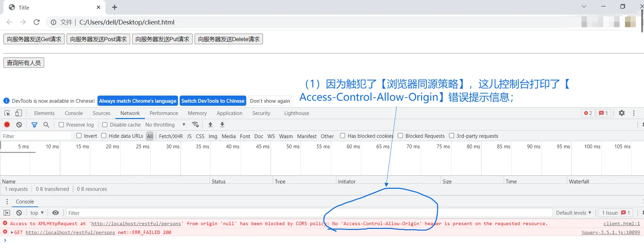The width and height of the screenshot is (644, 250).
Task: Clear the network log
Action: point(19,124)
